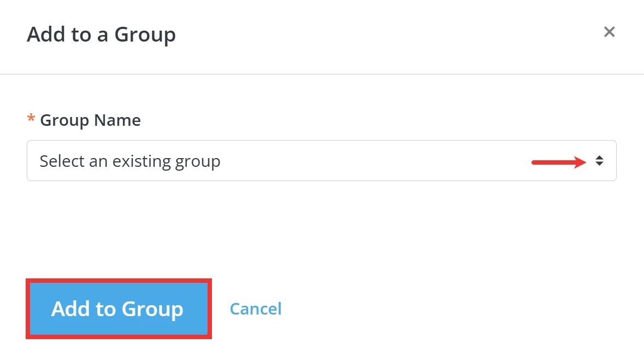Click the dismiss icon in the top right corner
This screenshot has height=361, width=644.
click(609, 32)
